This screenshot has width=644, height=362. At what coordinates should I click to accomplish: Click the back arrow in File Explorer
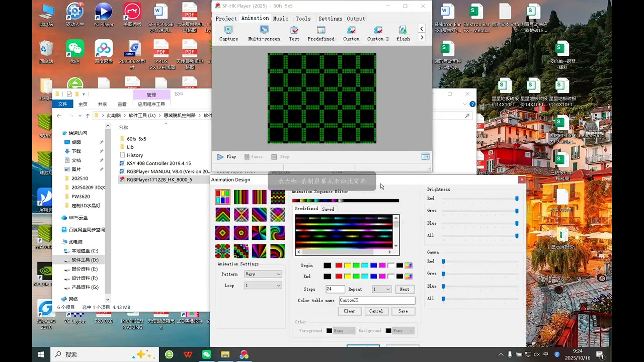pyautogui.click(x=59, y=116)
